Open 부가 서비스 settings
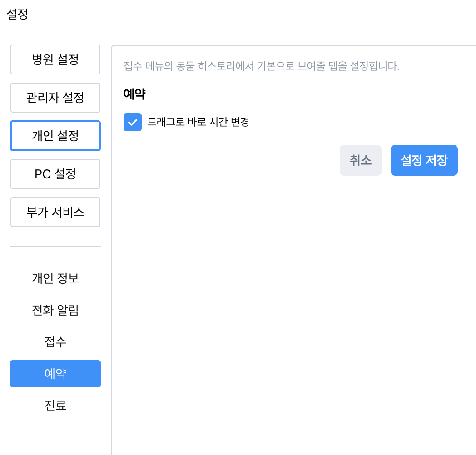Viewport: 476px width, 455px height. click(55, 212)
